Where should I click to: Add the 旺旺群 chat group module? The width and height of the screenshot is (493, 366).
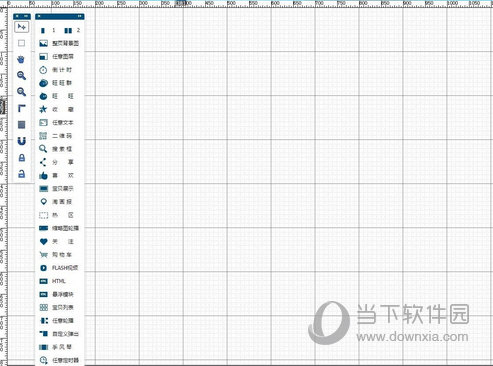pos(55,83)
